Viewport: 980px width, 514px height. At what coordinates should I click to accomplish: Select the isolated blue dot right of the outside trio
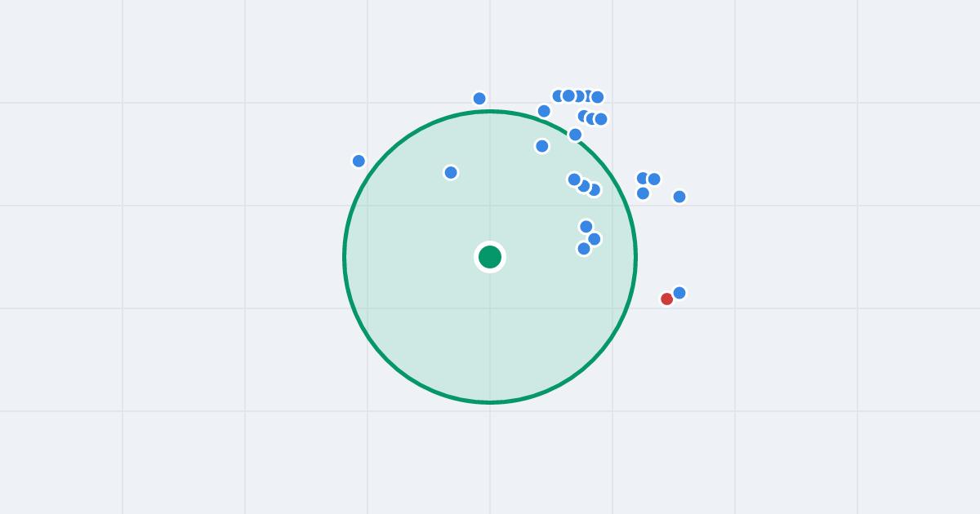[679, 197]
